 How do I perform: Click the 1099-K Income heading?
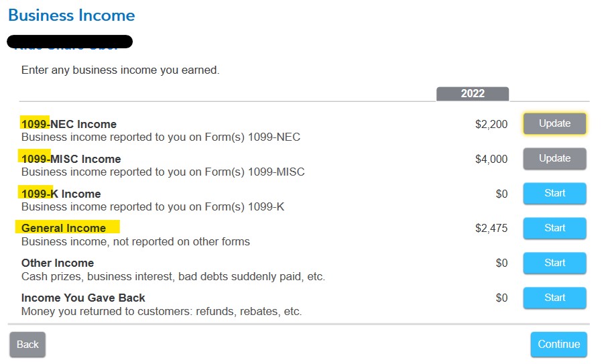click(61, 194)
